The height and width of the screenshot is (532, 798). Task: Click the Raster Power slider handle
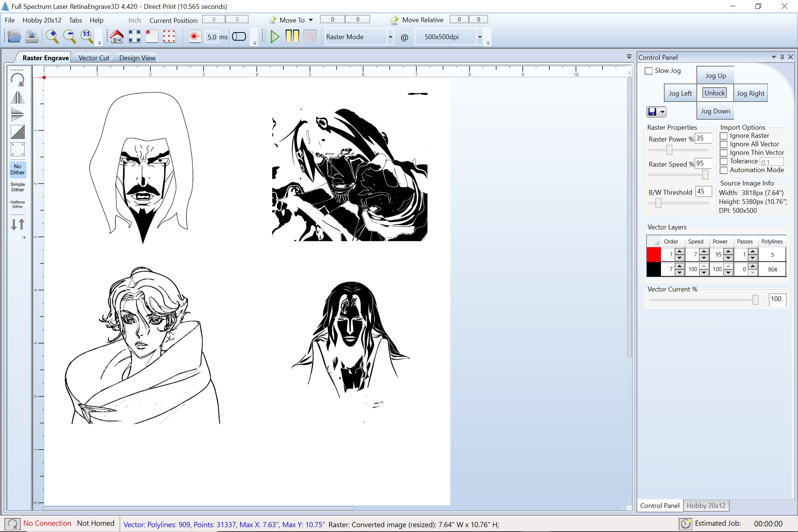coord(669,150)
